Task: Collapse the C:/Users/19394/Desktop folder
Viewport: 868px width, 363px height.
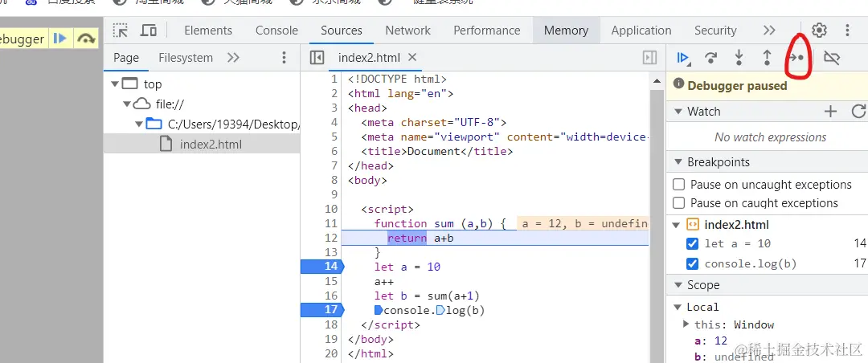Action: 139,124
